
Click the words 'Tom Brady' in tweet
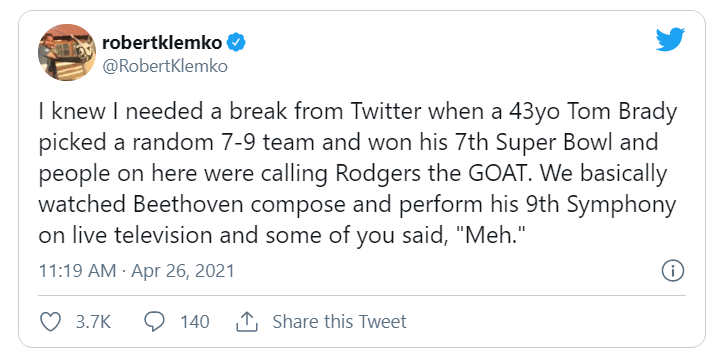pos(622,112)
